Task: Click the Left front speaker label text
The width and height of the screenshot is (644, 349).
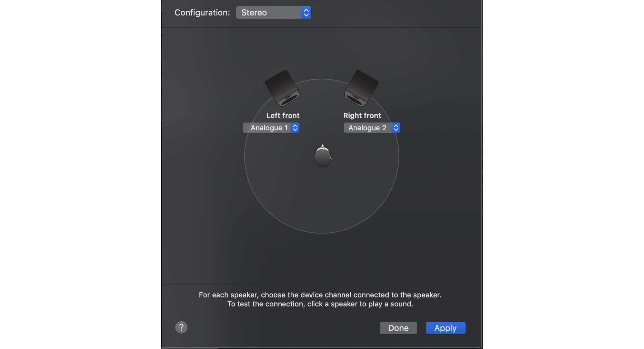Action: pyautogui.click(x=283, y=115)
